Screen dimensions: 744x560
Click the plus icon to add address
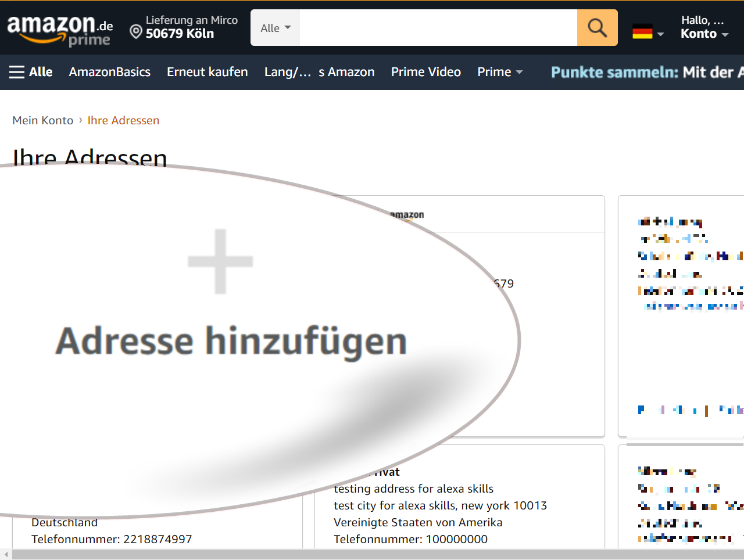point(220,261)
